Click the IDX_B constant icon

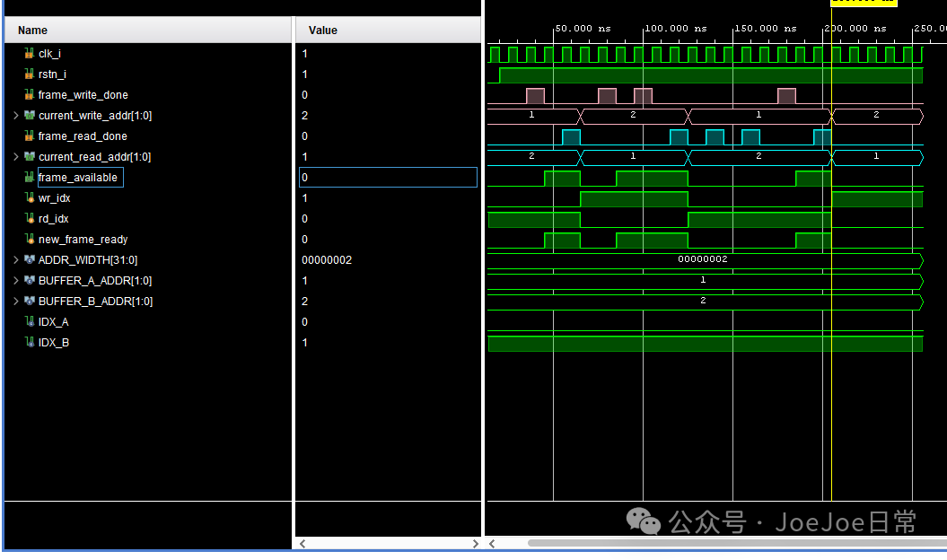(x=29, y=342)
